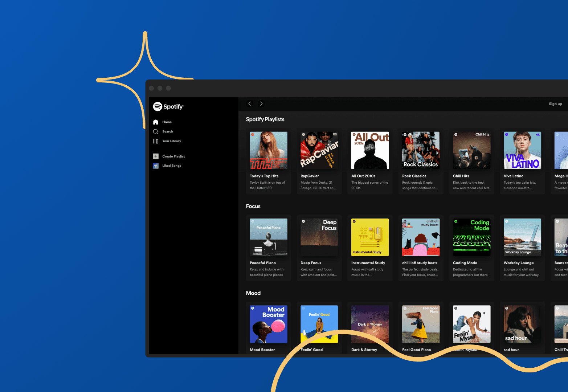Choose Liked Songs label in sidebar
Viewport: 568px width, 392px height.
172,166
